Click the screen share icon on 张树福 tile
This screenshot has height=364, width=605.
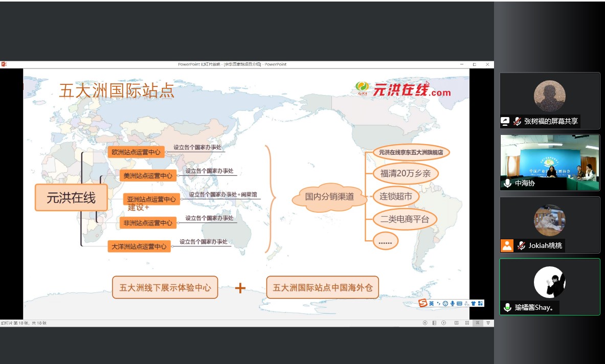click(x=505, y=121)
